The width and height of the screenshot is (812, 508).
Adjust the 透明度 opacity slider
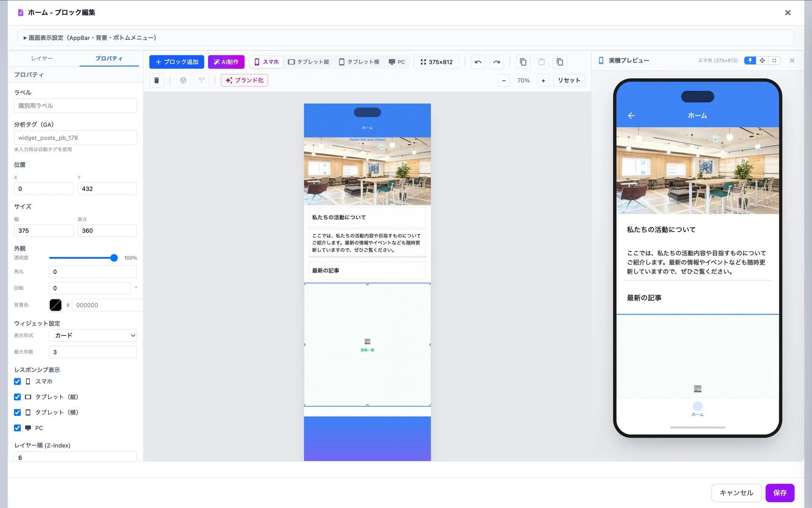[83, 258]
